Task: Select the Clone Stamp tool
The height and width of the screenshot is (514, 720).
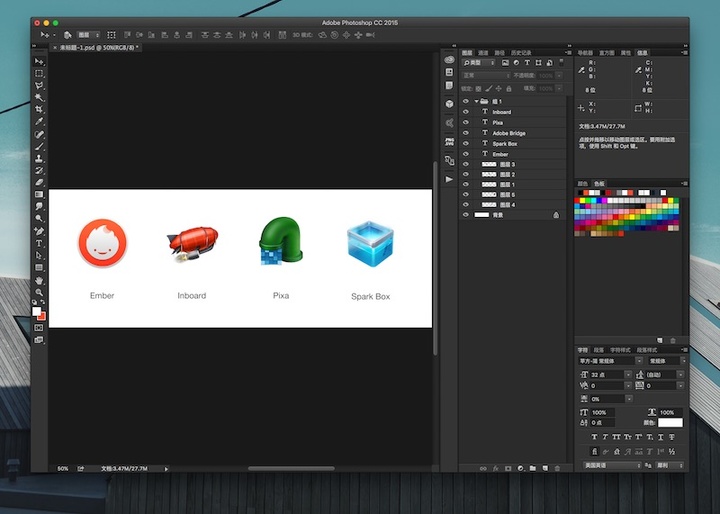Action: point(39,158)
